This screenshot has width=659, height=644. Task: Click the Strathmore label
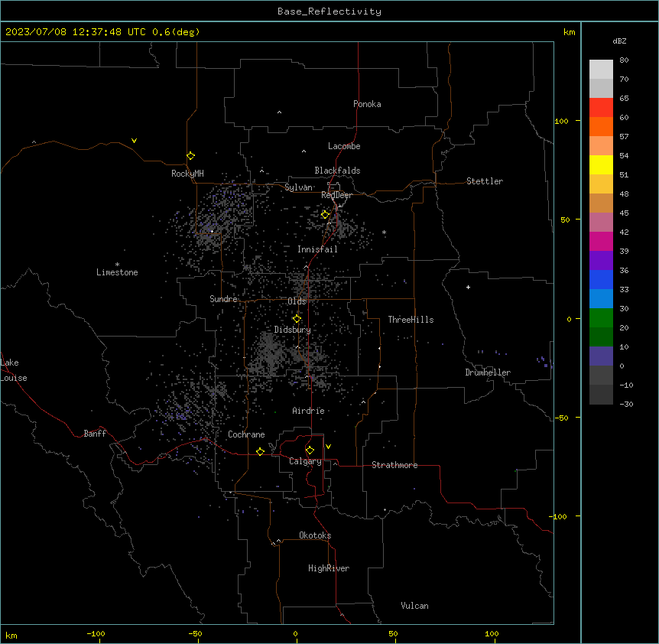point(394,465)
